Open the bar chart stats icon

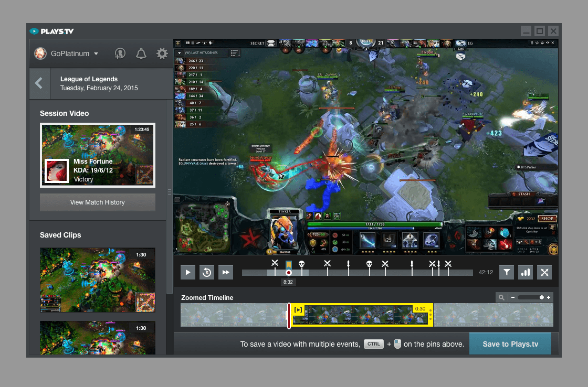pyautogui.click(x=526, y=272)
